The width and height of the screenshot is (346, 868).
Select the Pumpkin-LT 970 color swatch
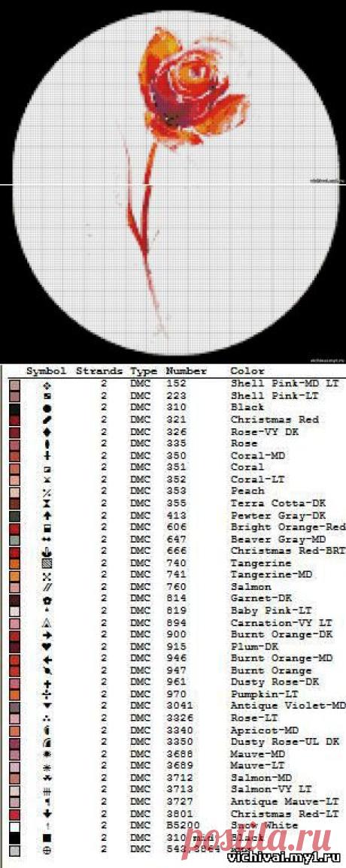15,694
